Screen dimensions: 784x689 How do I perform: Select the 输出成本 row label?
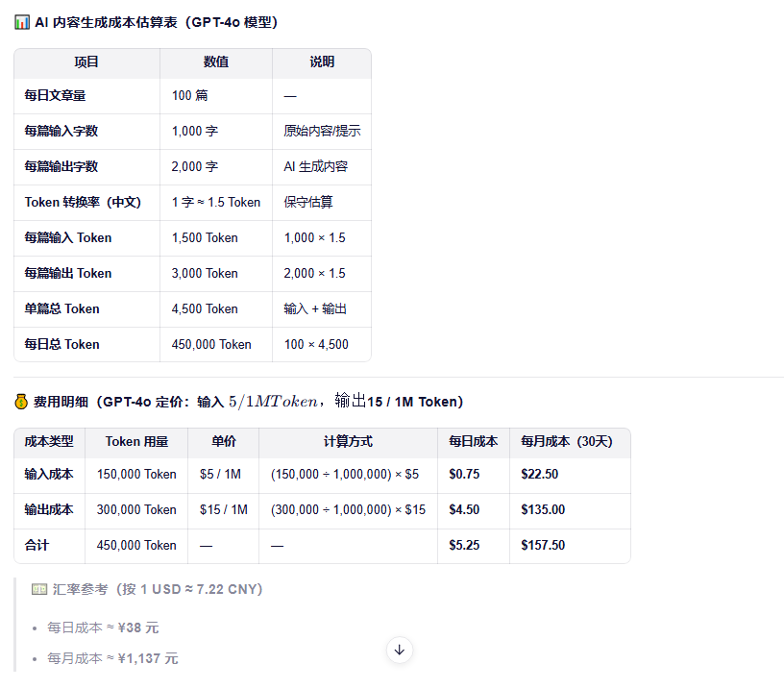click(49, 509)
